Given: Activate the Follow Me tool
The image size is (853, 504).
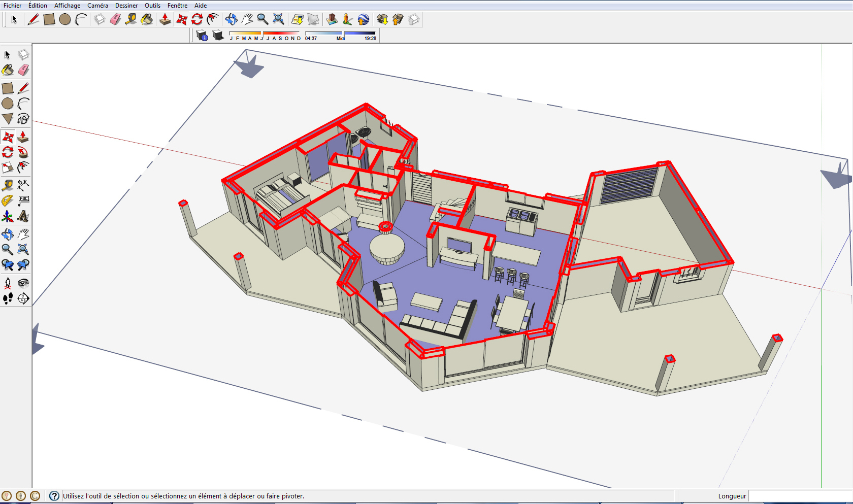Looking at the screenshot, I should pos(23,152).
